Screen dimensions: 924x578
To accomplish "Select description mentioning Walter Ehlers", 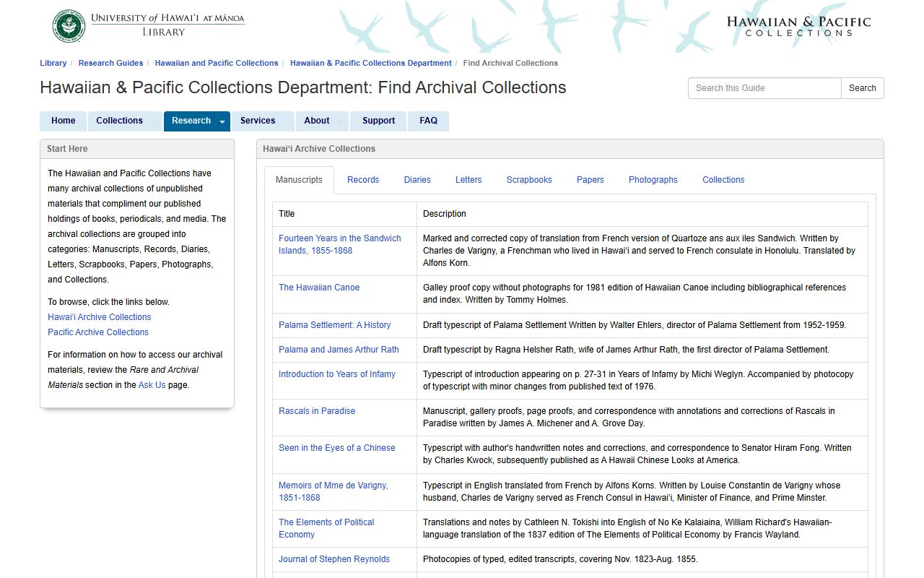I will coord(635,325).
